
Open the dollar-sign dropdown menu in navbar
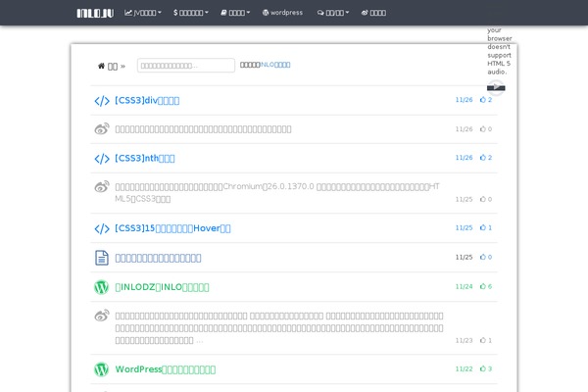point(191,13)
